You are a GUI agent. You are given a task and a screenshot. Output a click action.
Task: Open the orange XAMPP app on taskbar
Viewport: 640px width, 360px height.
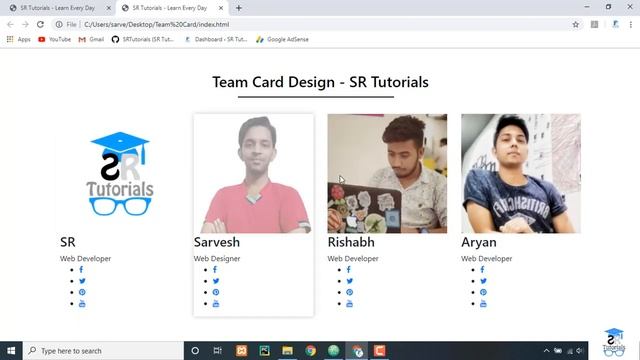click(241, 351)
